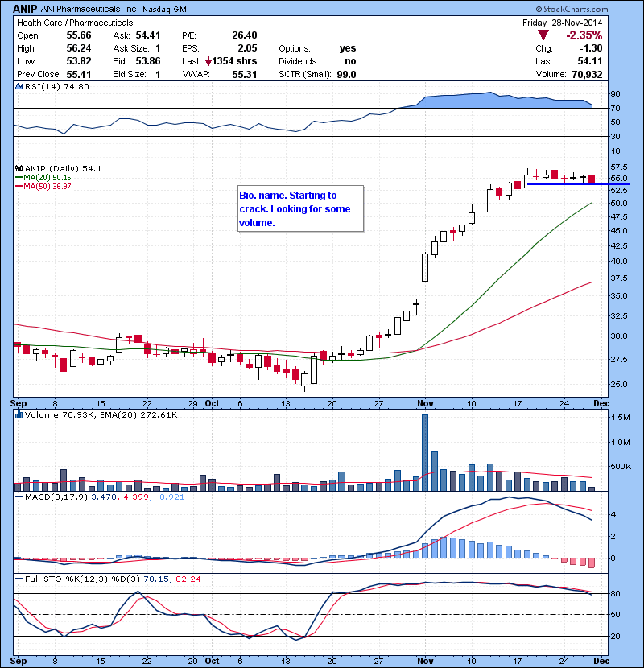644x668 pixels.
Task: Click the tallest volume bar in early November
Action: click(425, 452)
